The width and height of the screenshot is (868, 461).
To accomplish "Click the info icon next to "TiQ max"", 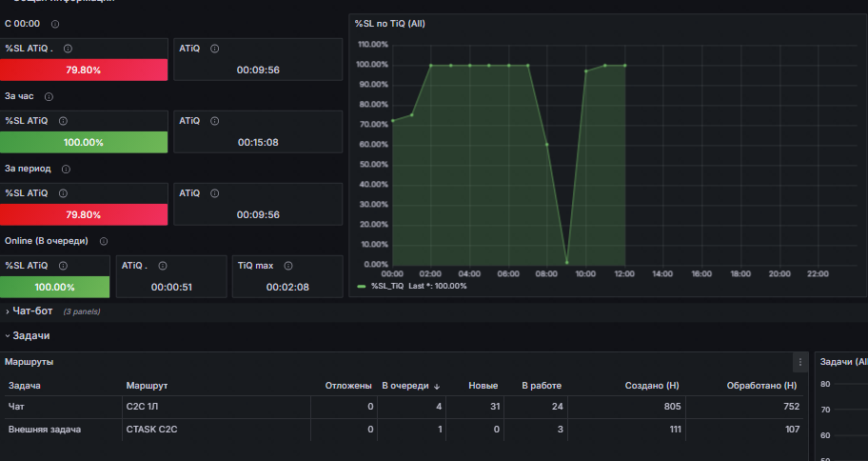I will tap(287, 266).
